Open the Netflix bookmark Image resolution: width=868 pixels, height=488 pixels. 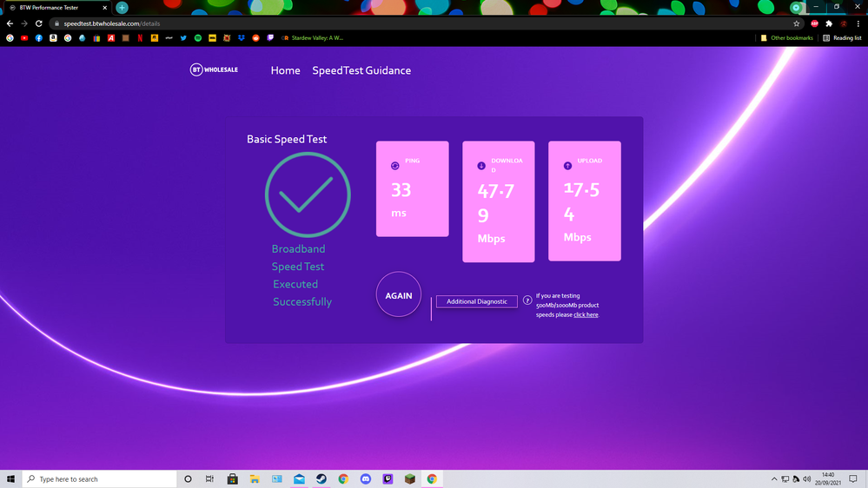pyautogui.click(x=140, y=38)
